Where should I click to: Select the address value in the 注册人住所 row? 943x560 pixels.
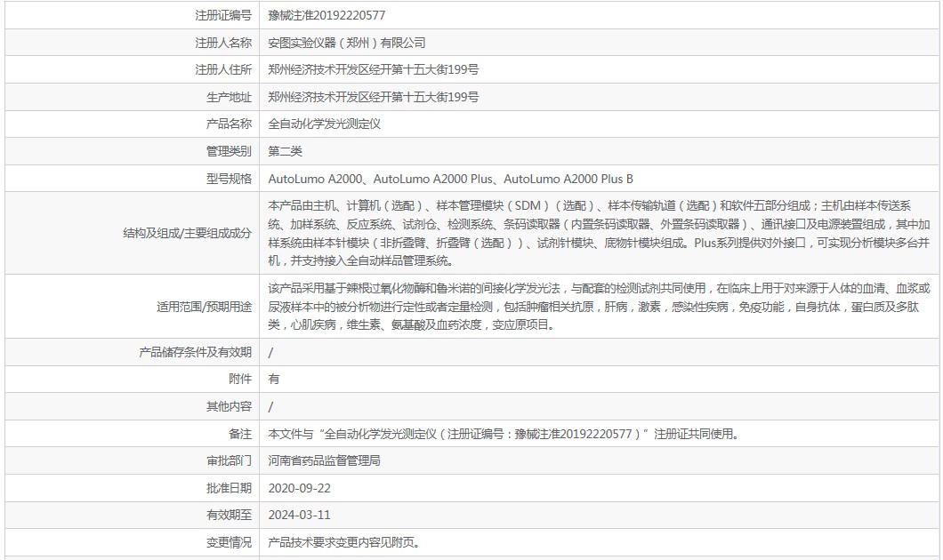pos(374,69)
